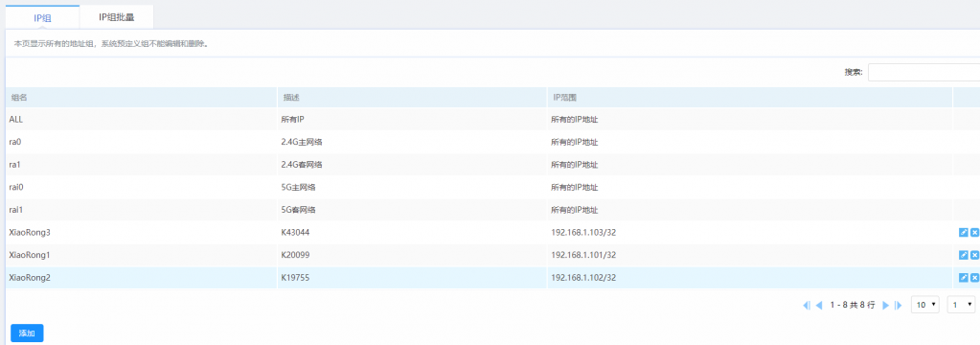Jump to last page arrow

[899, 305]
